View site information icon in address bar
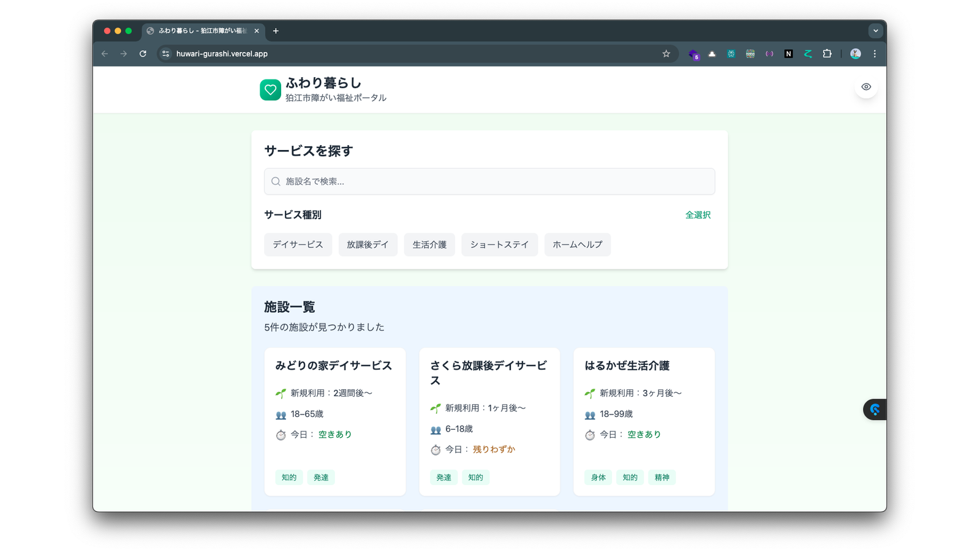This screenshot has width=980, height=551. pos(165,54)
